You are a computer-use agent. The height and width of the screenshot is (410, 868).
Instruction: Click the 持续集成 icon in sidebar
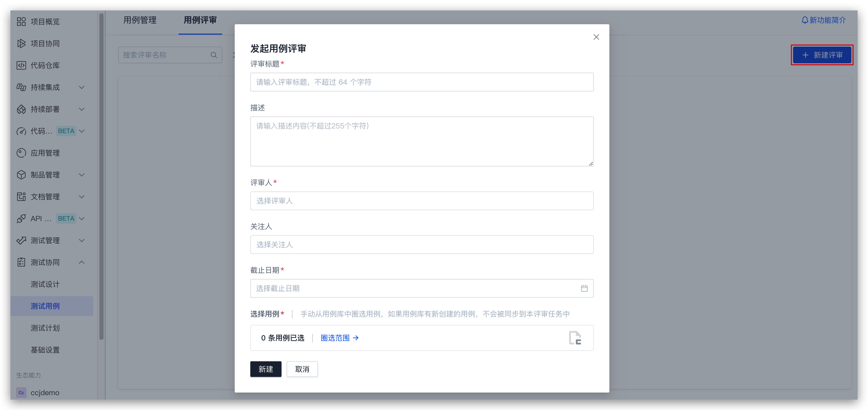21,88
